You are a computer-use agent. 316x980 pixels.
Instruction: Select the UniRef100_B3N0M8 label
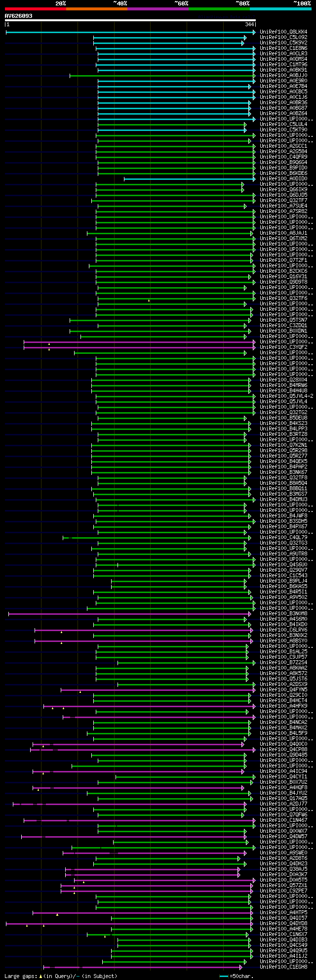point(283,614)
